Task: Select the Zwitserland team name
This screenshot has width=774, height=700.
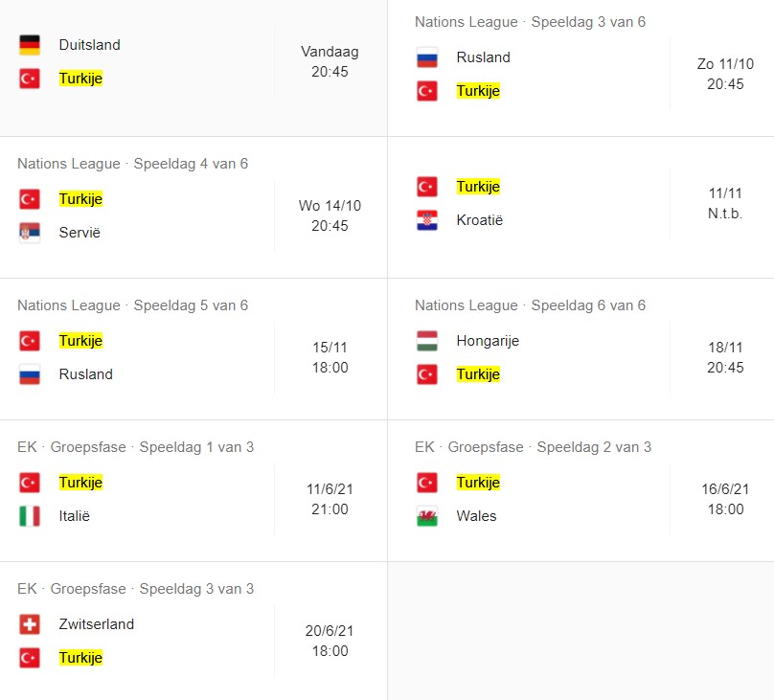Action: pos(96,624)
